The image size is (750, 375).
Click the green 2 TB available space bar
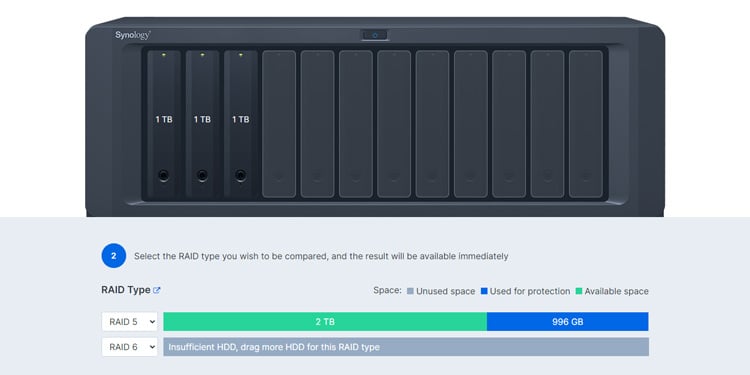(325, 322)
